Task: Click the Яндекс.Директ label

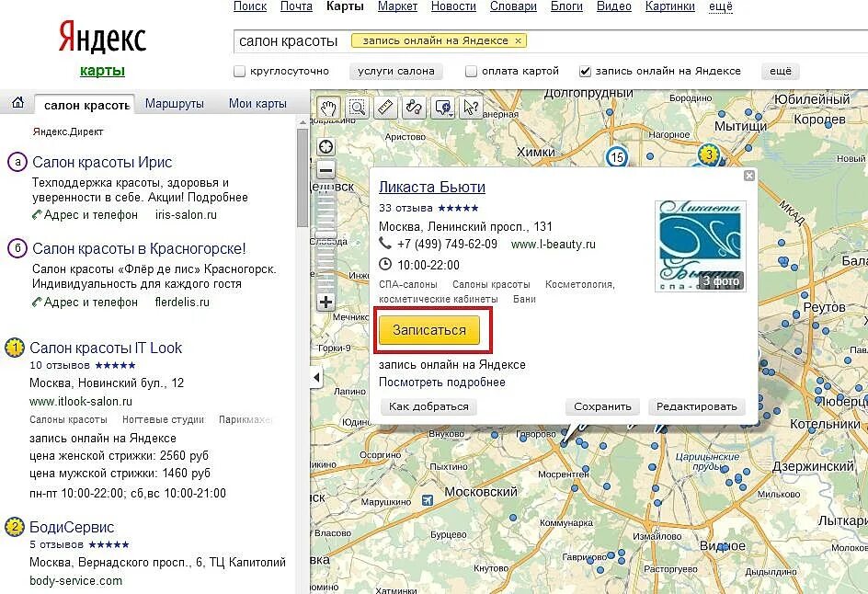Action: pos(68,131)
